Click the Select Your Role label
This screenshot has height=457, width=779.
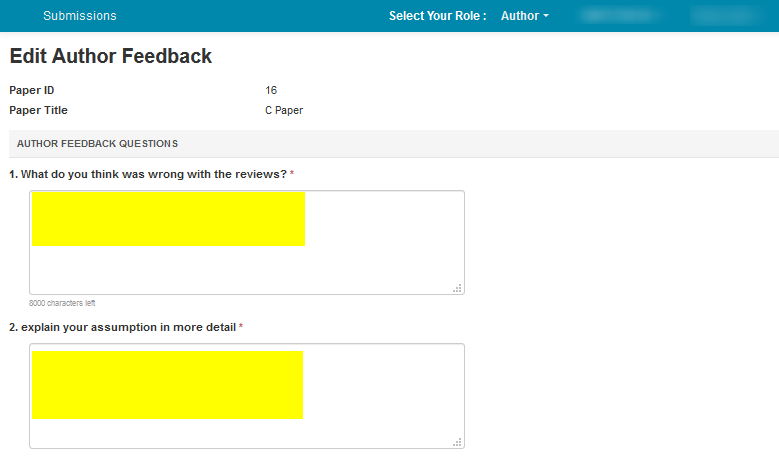437,16
